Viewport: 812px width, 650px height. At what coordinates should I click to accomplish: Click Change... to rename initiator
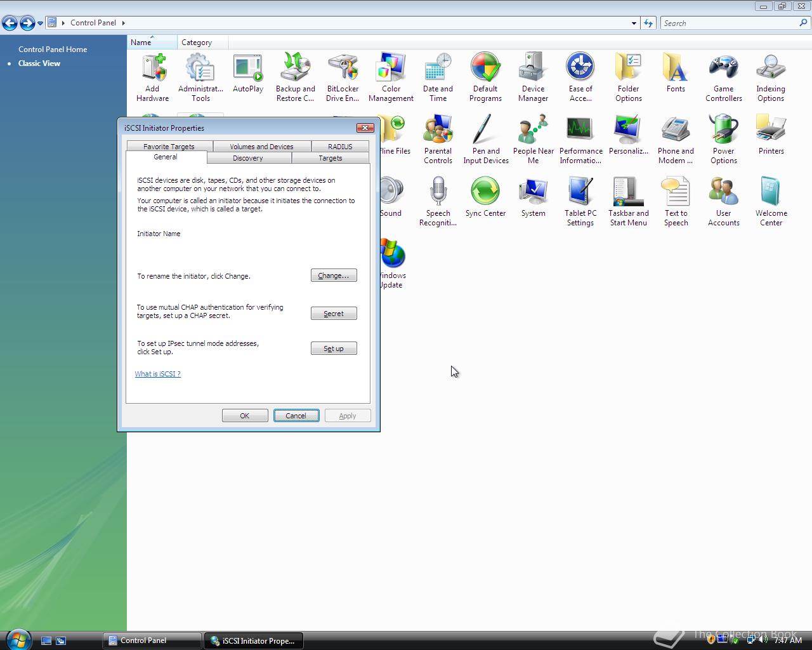click(x=334, y=275)
